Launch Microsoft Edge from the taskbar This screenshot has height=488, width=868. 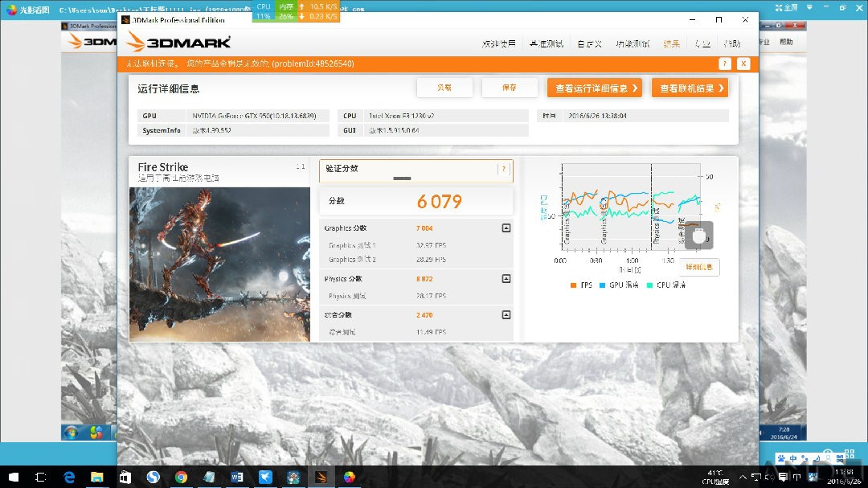[x=69, y=477]
